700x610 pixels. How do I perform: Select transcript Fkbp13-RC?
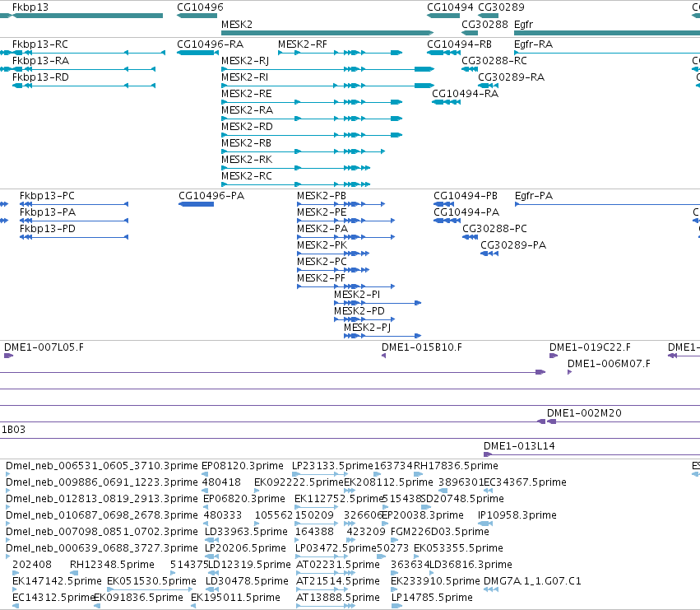[40, 44]
